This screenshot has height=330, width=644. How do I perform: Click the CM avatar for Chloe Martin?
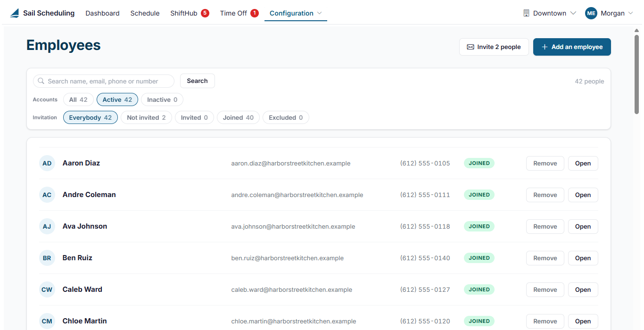[47, 322]
